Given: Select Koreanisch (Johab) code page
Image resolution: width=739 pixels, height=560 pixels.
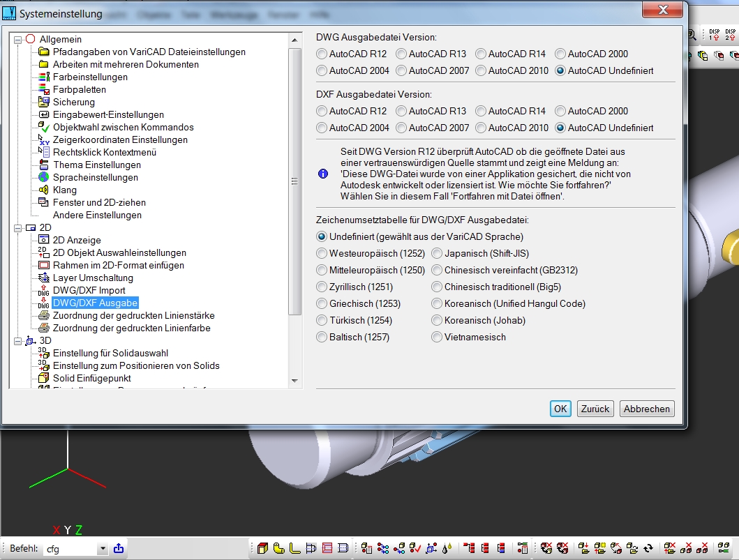Looking at the screenshot, I should coord(479,320).
